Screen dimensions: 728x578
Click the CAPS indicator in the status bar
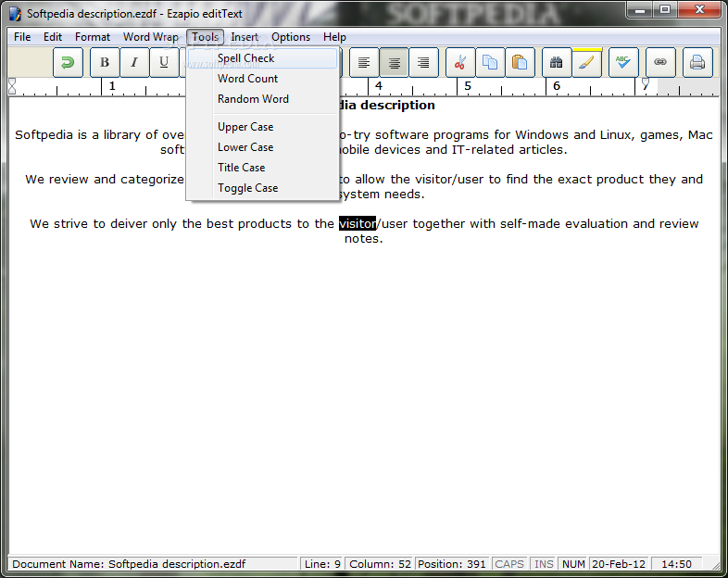(x=508, y=564)
